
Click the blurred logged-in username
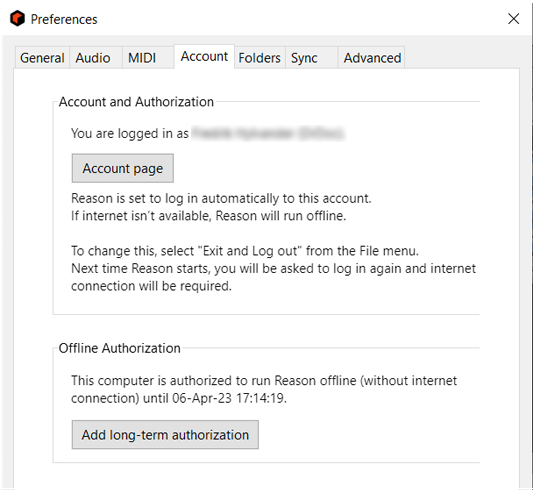[268, 133]
